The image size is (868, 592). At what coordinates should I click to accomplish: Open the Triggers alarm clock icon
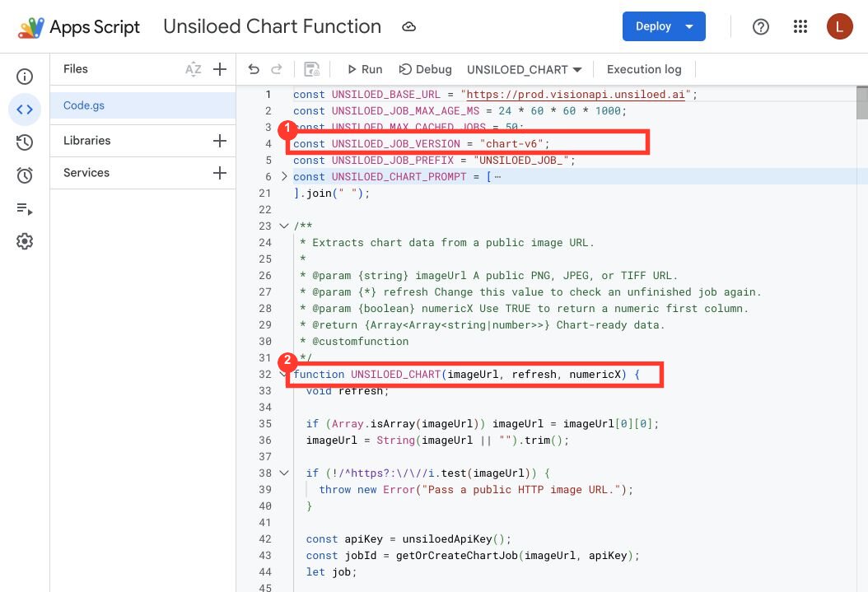[x=25, y=175]
